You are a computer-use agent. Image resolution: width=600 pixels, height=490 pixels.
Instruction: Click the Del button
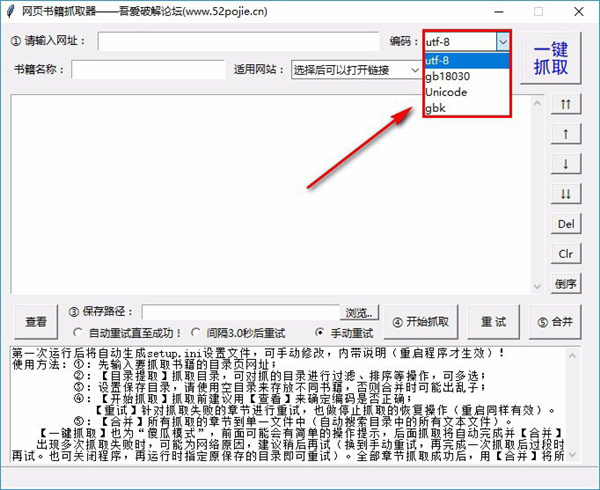(566, 224)
